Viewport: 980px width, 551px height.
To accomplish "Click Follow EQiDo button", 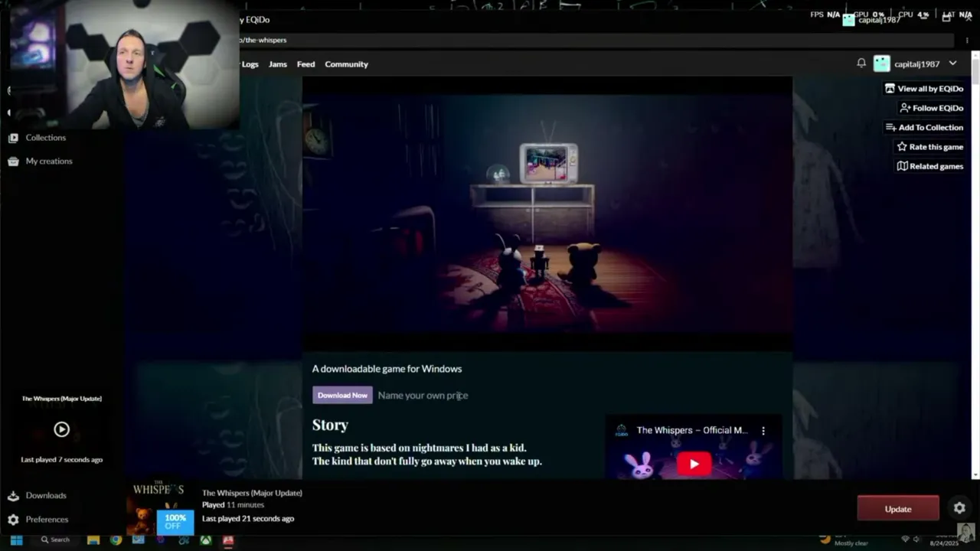I will pos(931,108).
